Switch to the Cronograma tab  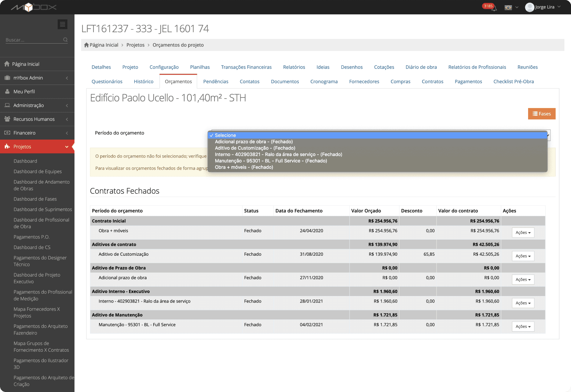pos(324,81)
